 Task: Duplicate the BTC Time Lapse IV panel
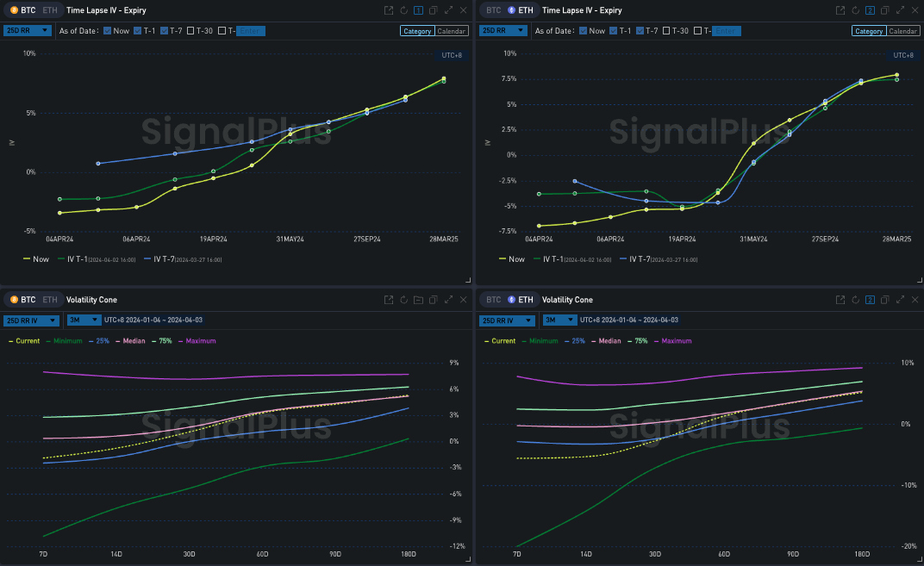[x=433, y=10]
